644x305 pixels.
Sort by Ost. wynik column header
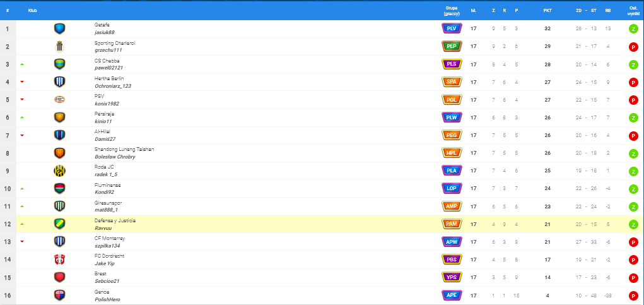pos(633,11)
